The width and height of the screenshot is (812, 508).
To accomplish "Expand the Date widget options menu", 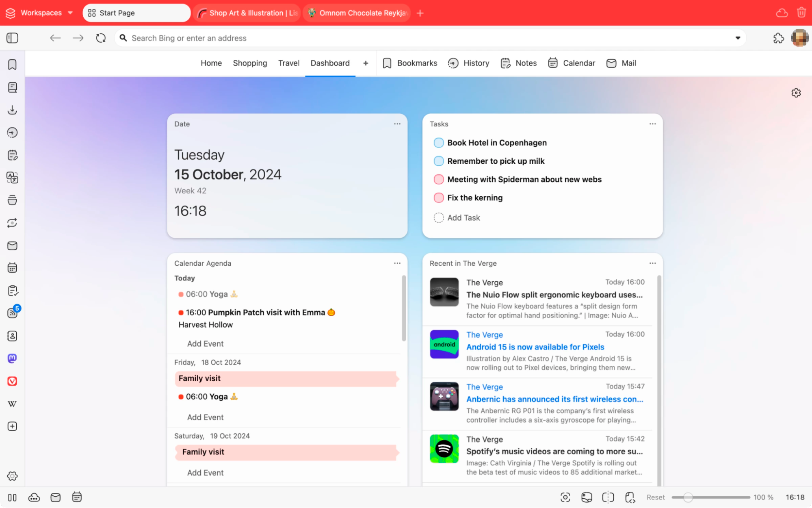I will tap(397, 124).
